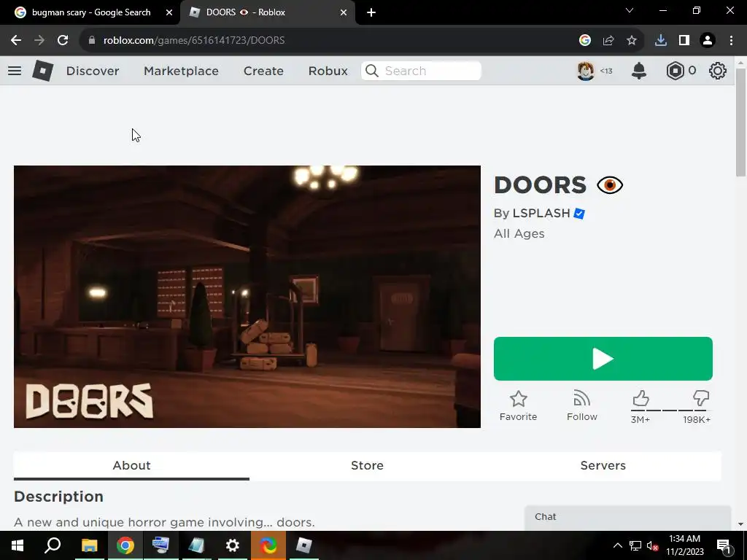Click the address bar URL
Viewport: 747px width, 560px height.
(194, 41)
